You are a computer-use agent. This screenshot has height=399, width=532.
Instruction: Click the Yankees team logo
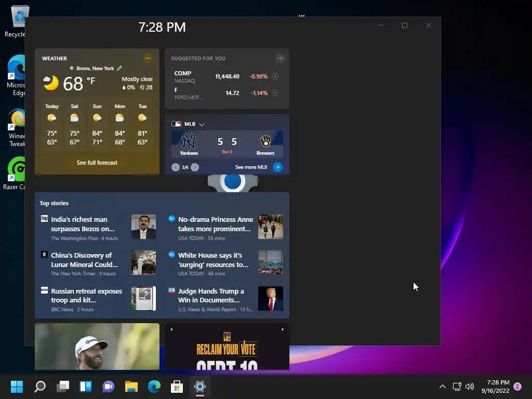click(189, 141)
